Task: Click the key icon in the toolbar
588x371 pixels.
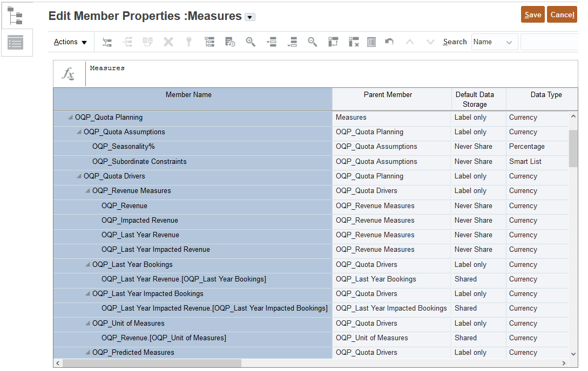Action: click(x=188, y=42)
